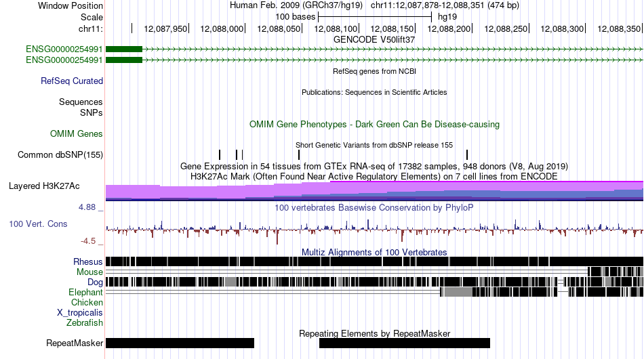The width and height of the screenshot is (644, 359).
Task: Click the Rhesus alignment label
Action: (88, 261)
